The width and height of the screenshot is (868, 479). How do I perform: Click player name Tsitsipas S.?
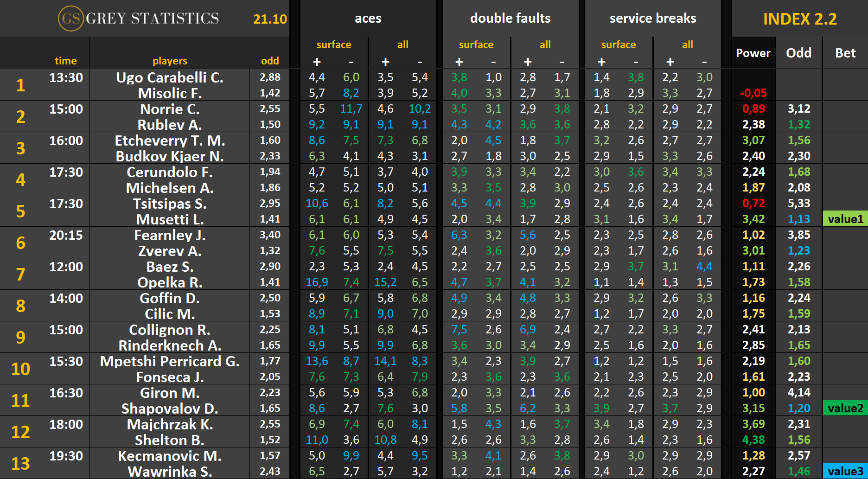(x=170, y=204)
